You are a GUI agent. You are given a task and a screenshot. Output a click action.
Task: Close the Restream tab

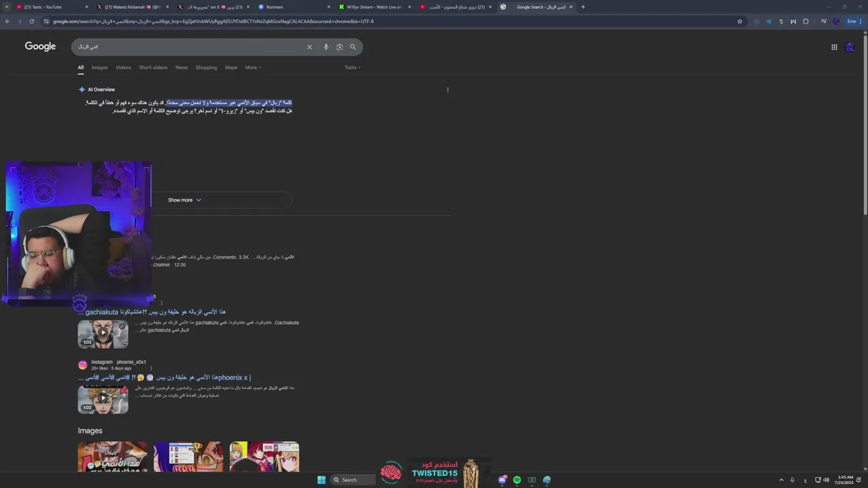330,7
